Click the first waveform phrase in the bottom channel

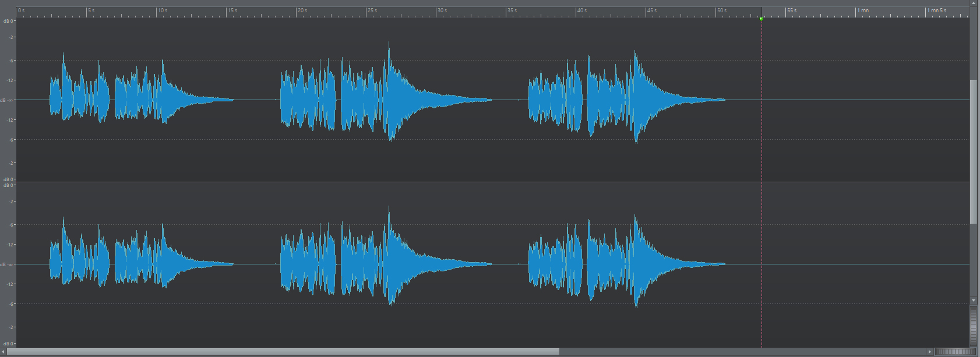(140, 264)
